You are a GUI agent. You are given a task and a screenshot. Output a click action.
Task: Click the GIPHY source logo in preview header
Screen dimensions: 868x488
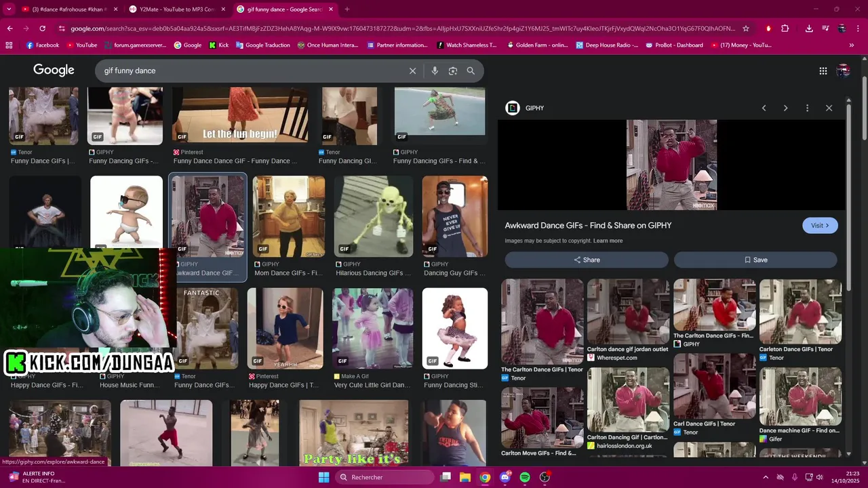click(513, 108)
